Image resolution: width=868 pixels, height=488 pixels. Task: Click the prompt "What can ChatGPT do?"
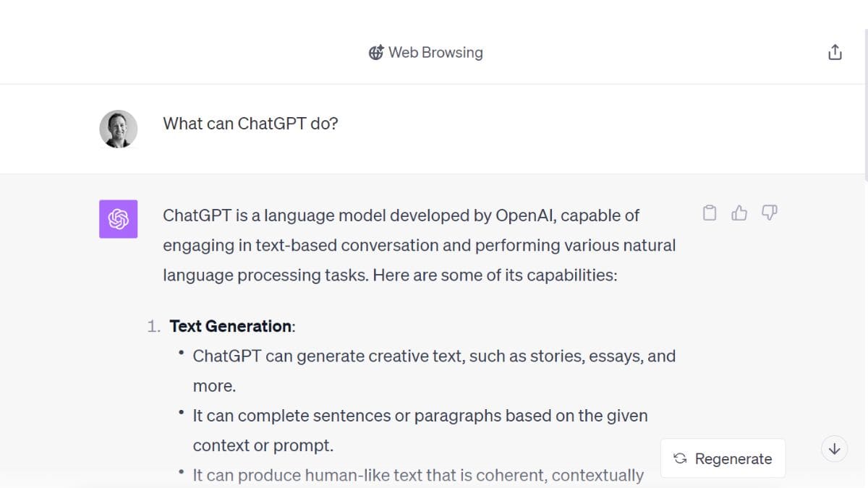(250, 123)
